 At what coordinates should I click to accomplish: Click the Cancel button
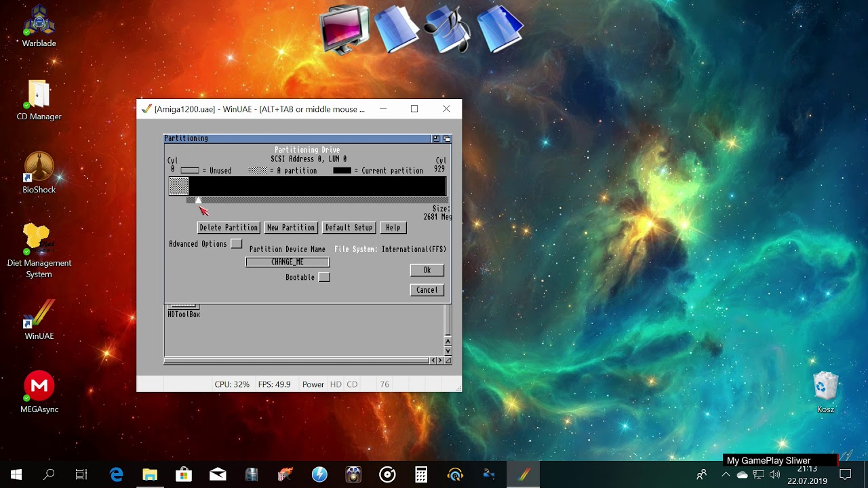click(x=427, y=290)
